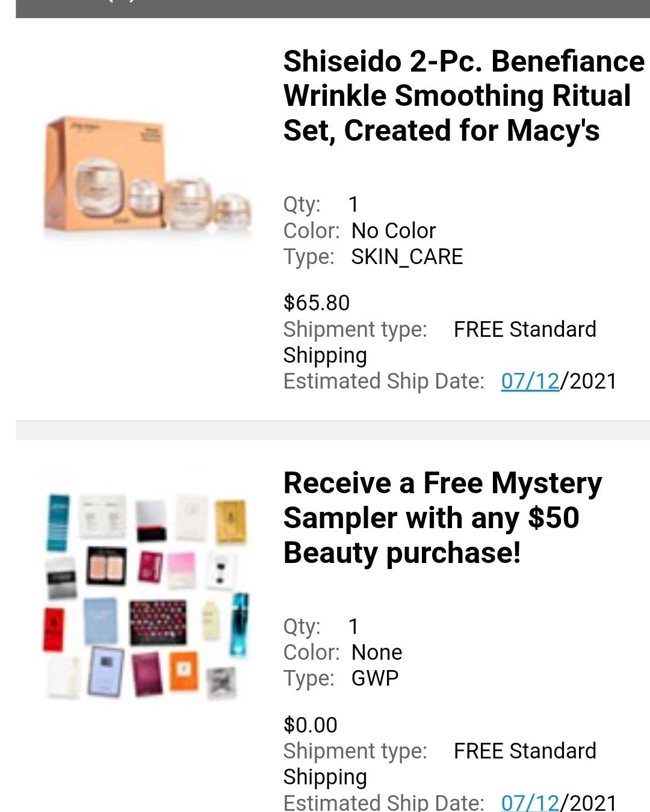Click the 07/12 ship date link for Mystery Sampler

click(x=530, y=802)
